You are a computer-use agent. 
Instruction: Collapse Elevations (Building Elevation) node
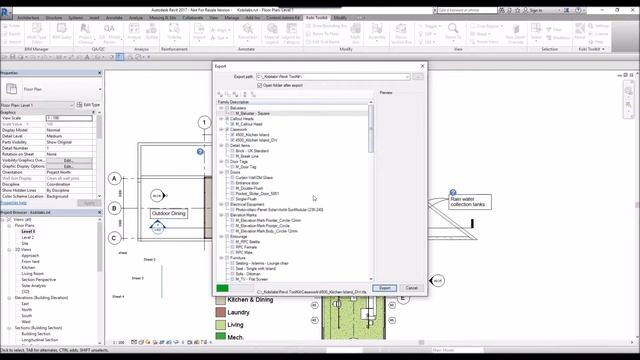pos(9,298)
